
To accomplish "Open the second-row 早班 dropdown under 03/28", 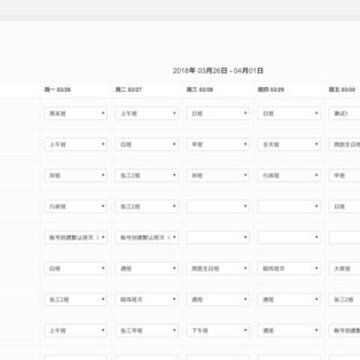I will [218, 144].
